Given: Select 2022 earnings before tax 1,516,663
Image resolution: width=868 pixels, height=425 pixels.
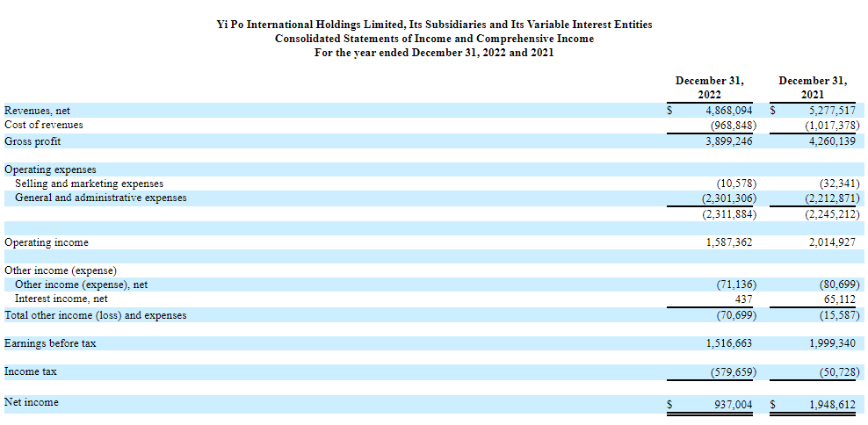Looking at the screenshot, I should (x=729, y=343).
